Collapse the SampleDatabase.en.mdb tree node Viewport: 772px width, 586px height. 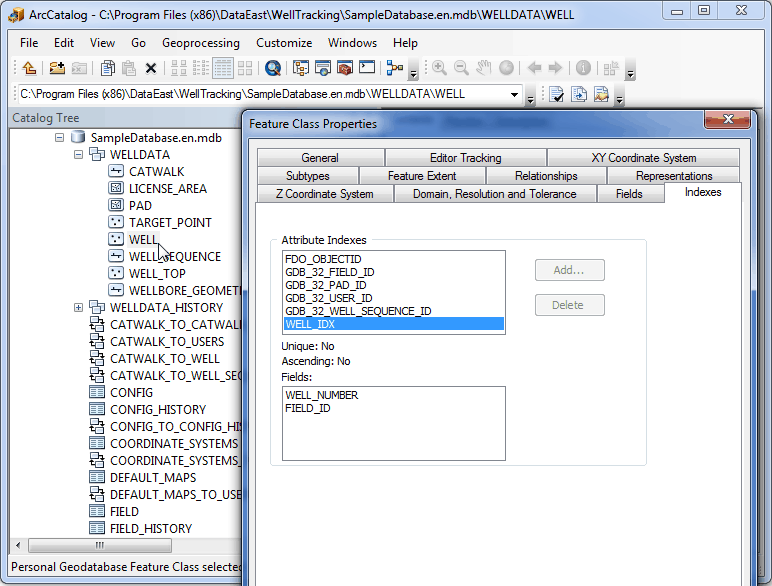coord(60,137)
